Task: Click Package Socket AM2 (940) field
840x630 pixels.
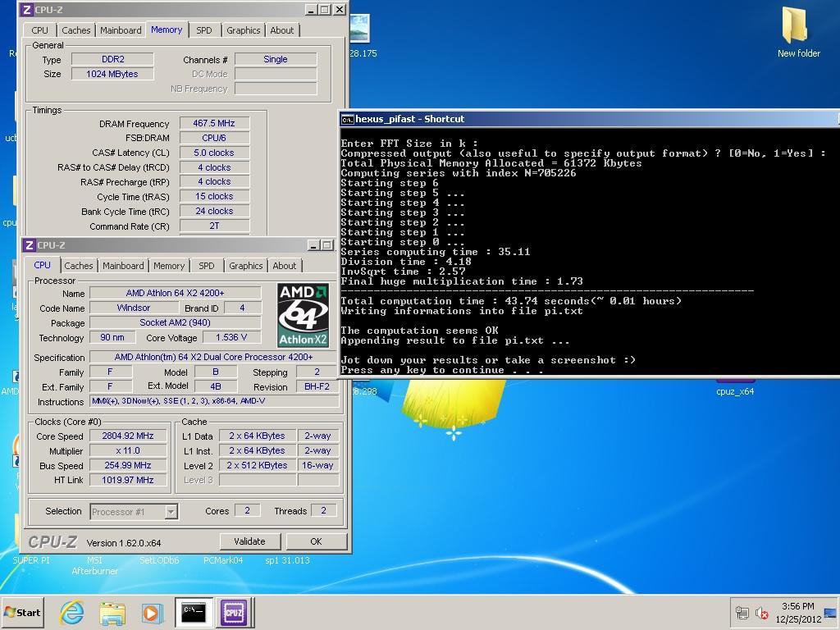Action: [176, 322]
